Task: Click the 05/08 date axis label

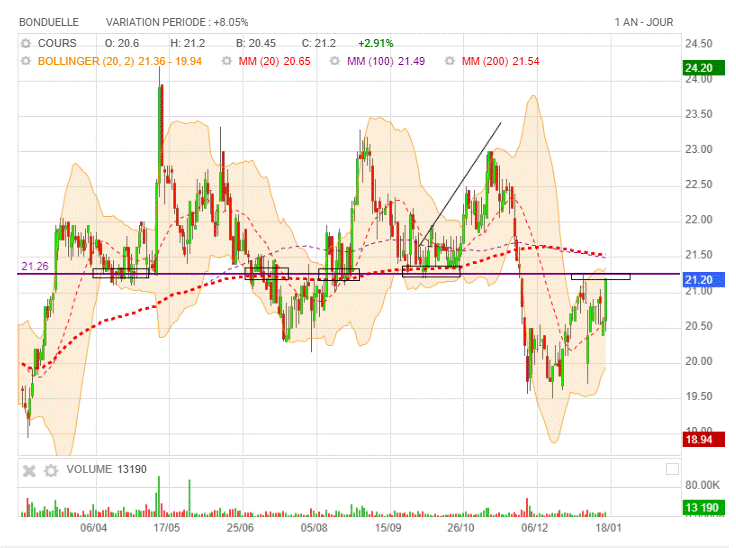Action: pos(314,528)
